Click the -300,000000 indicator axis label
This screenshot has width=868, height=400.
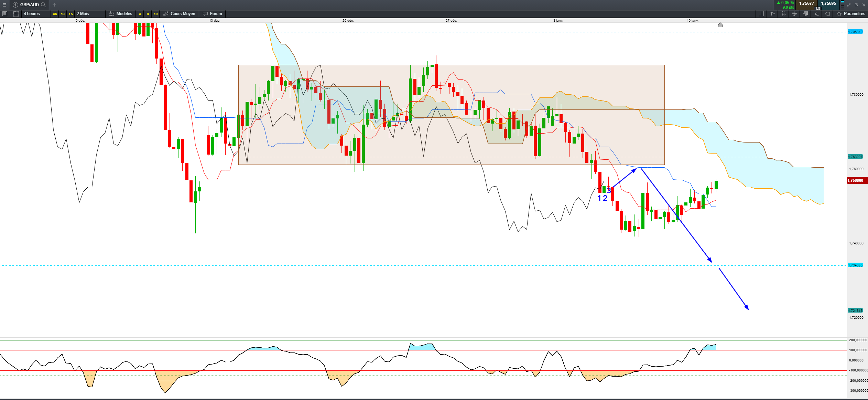pos(858,390)
